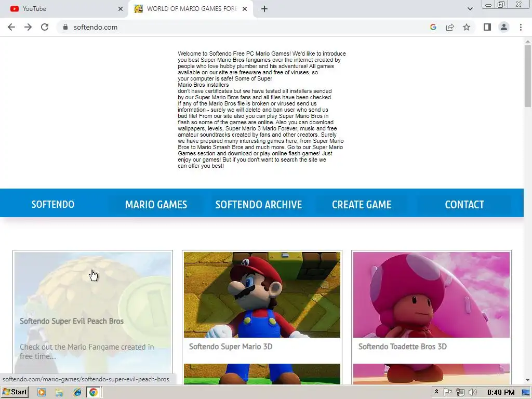This screenshot has height=399, width=532.
Task: Open the volume speaker tray icon
Action: (473, 393)
